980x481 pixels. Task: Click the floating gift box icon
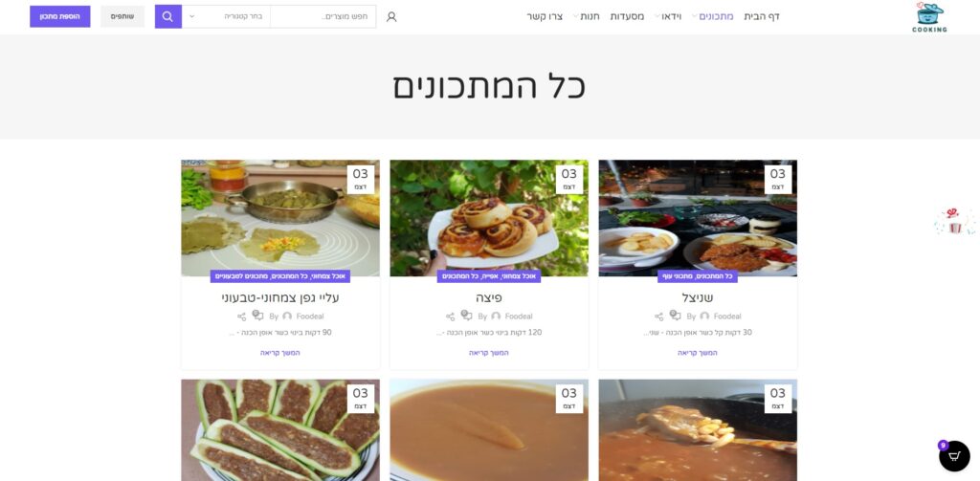(954, 222)
